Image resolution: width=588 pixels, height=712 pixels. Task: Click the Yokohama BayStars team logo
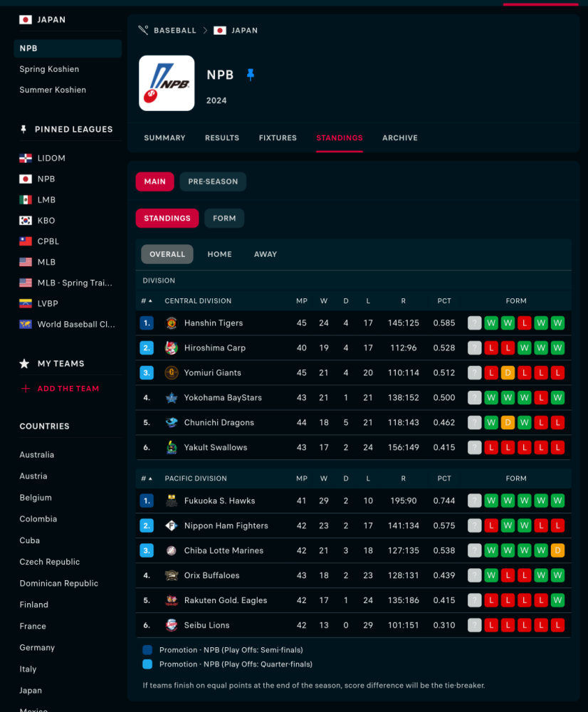pyautogui.click(x=171, y=398)
